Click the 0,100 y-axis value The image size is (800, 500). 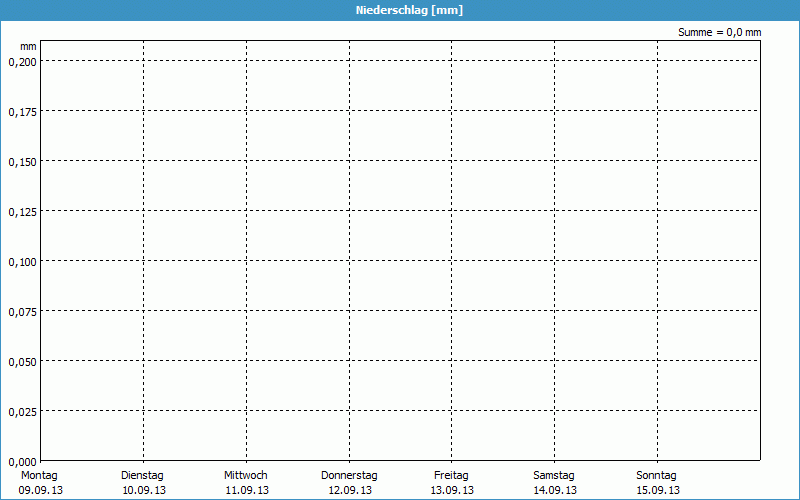(23, 262)
